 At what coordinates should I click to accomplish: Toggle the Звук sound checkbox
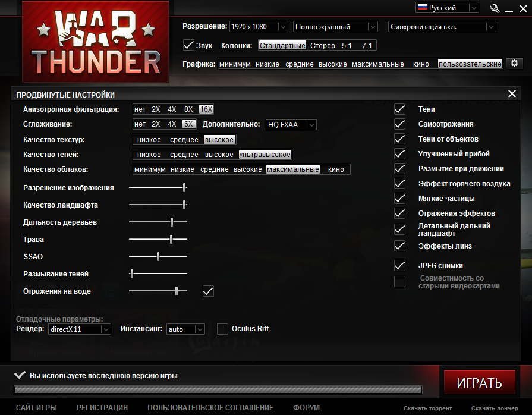pos(188,45)
